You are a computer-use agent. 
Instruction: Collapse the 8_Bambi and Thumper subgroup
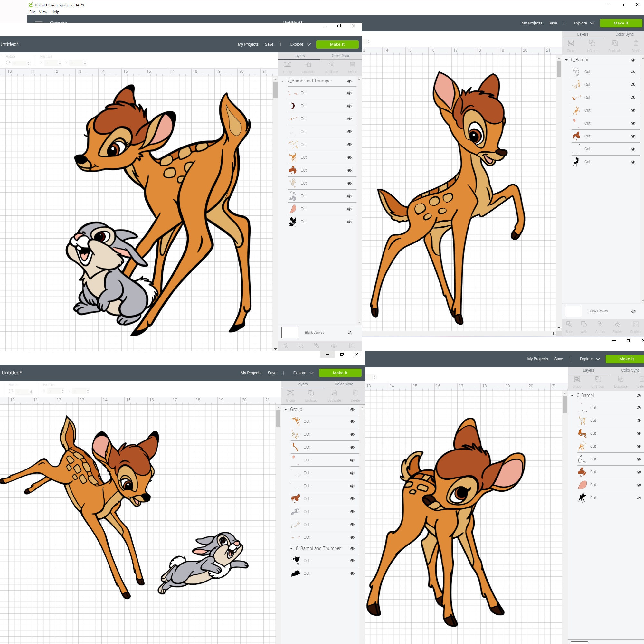coord(291,548)
